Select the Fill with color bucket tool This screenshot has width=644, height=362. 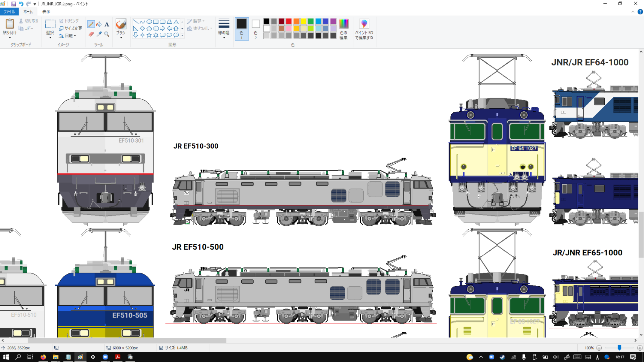(x=99, y=25)
